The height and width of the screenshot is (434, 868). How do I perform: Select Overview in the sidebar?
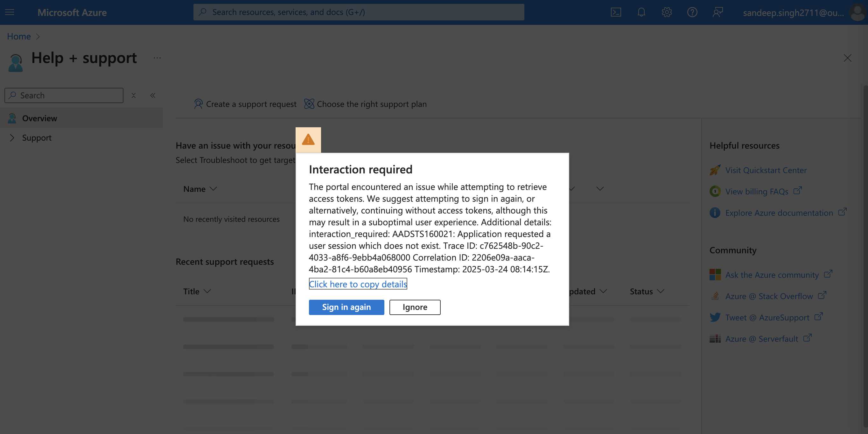[x=81, y=118]
